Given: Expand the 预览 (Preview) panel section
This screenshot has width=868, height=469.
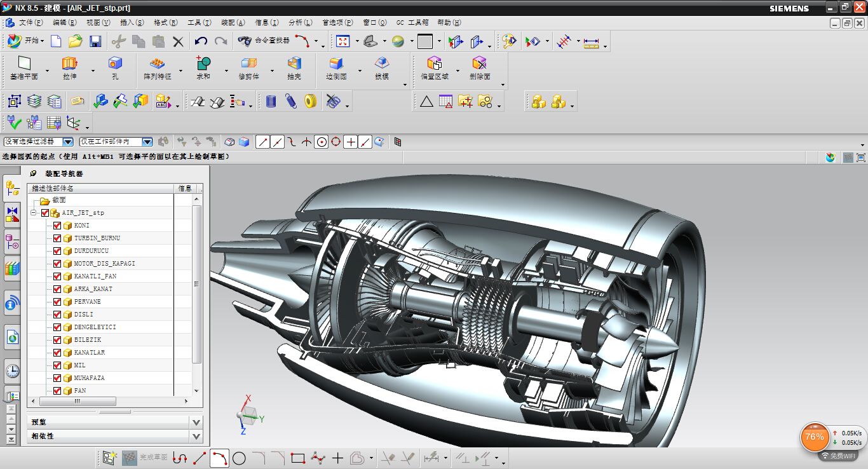Looking at the screenshot, I should (115, 422).
